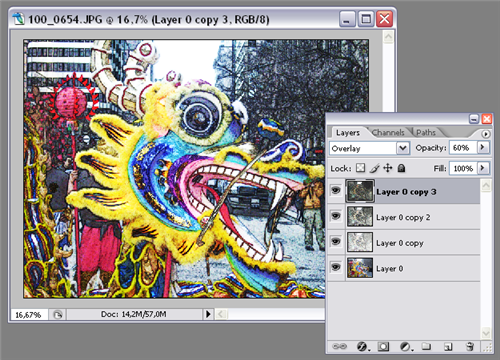Click Layers panel scroll up arrow

pos(486,185)
